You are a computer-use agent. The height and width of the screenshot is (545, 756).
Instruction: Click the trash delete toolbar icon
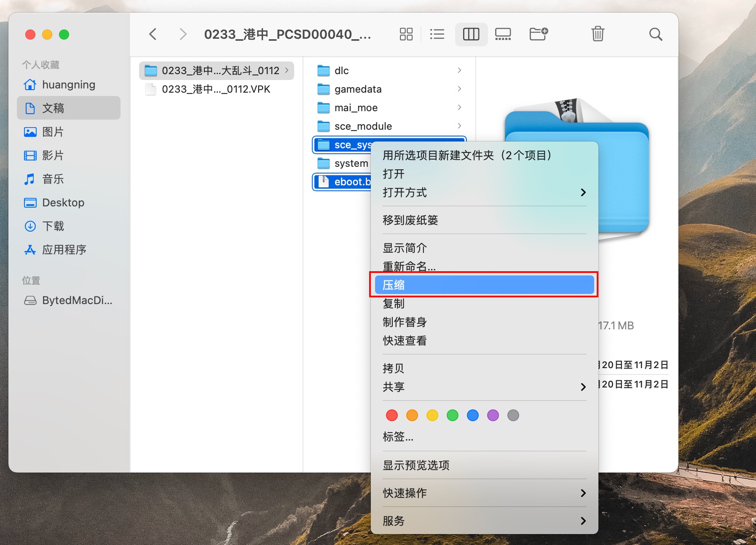click(x=598, y=34)
